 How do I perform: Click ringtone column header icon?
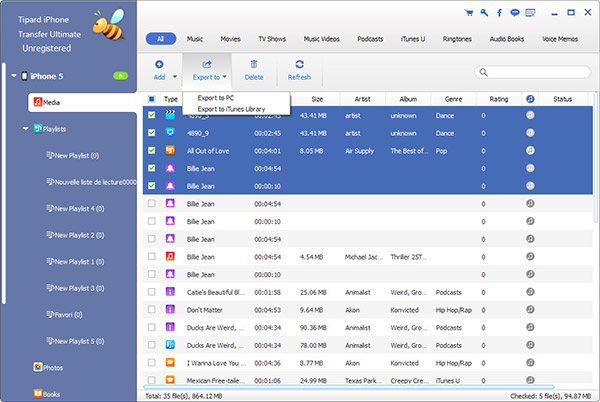pyautogui.click(x=530, y=99)
